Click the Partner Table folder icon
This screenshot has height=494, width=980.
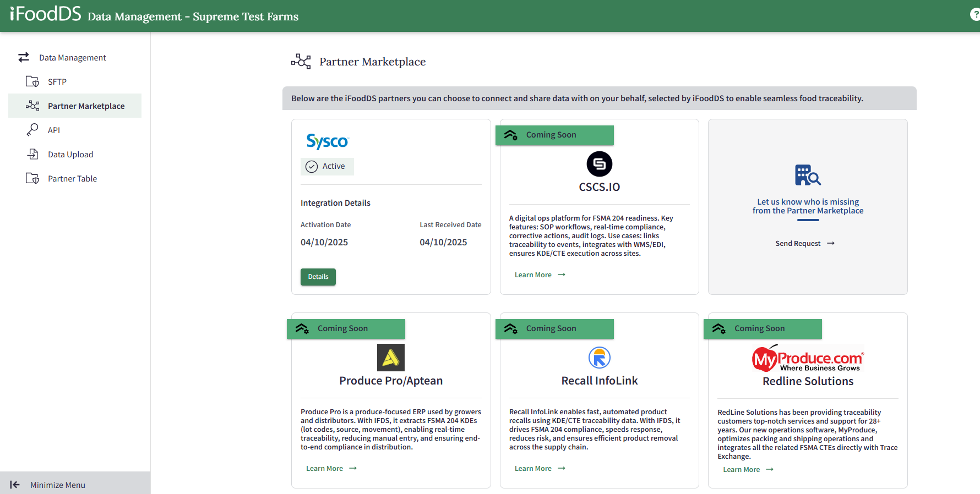pos(32,178)
